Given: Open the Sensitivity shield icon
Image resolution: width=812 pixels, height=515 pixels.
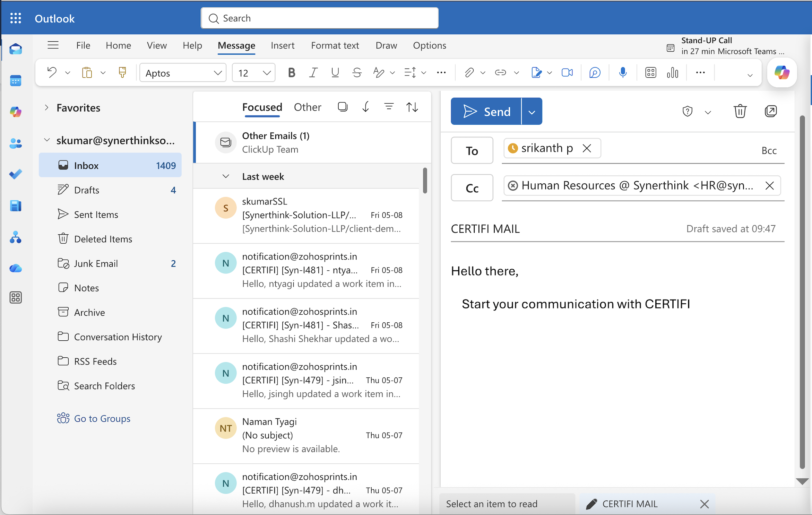Looking at the screenshot, I should click(687, 111).
